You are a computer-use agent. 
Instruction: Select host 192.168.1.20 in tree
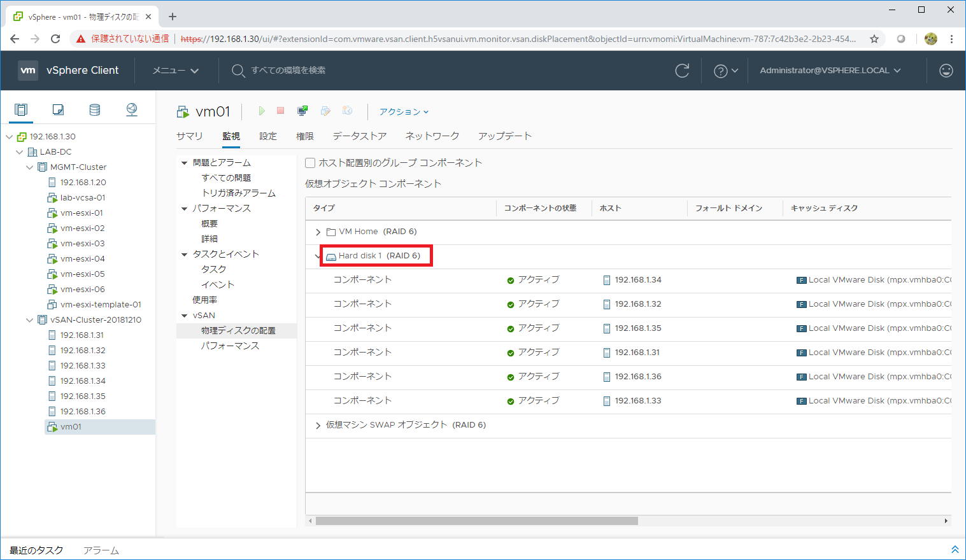pos(83,183)
